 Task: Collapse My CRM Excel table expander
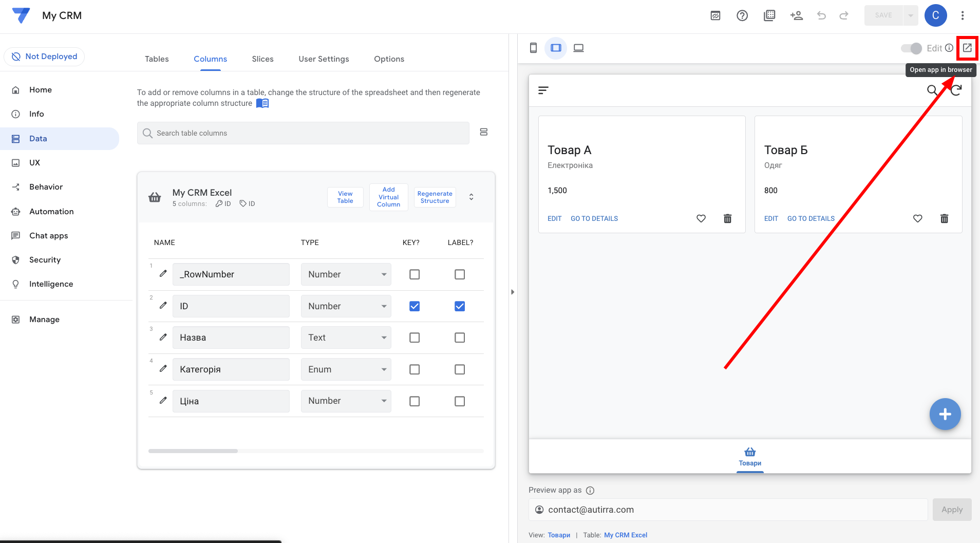[x=471, y=197]
